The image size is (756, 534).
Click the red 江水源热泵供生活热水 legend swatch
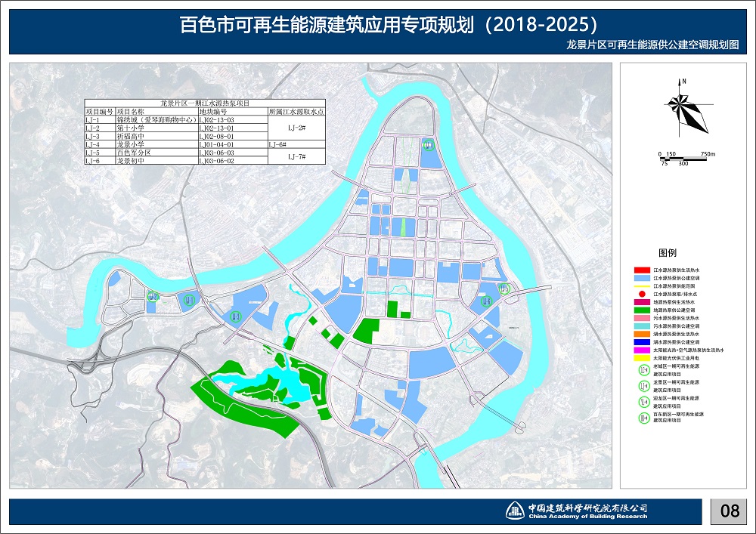coord(641,270)
